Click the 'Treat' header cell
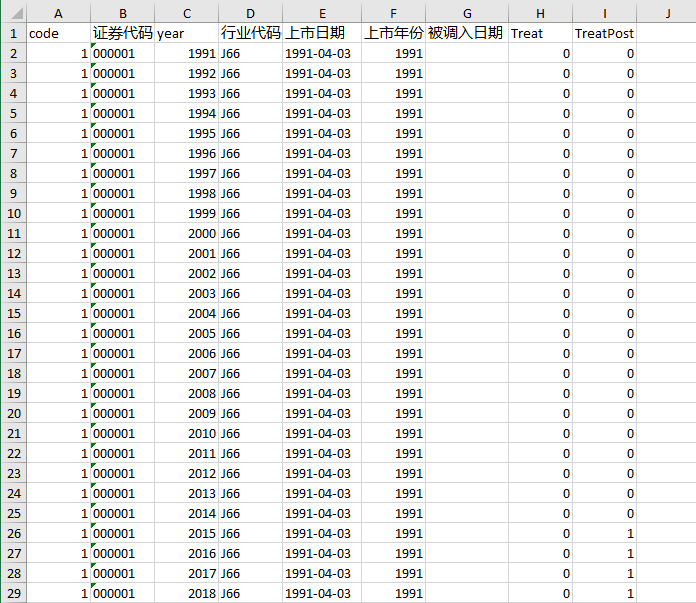696x603 pixels. pyautogui.click(x=540, y=33)
